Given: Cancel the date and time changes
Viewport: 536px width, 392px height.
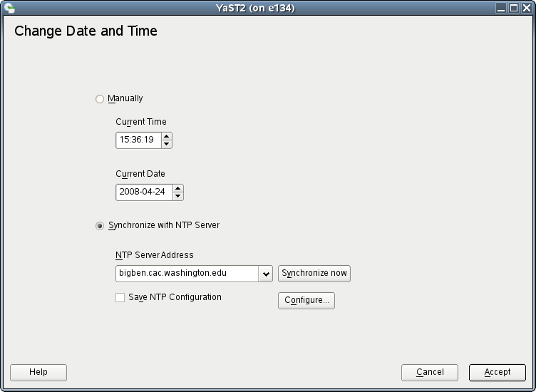Looking at the screenshot, I should point(430,372).
